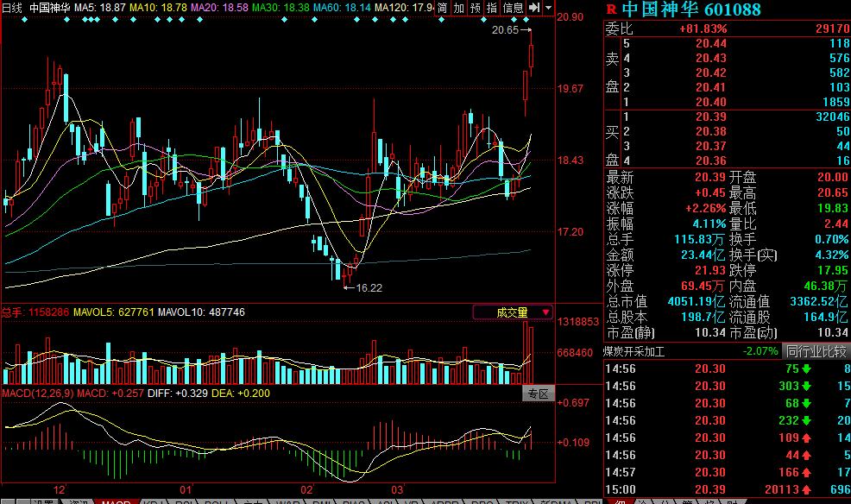Click down arrow on the 232-lot tick
Screen dimensions: 851x504
806,420
